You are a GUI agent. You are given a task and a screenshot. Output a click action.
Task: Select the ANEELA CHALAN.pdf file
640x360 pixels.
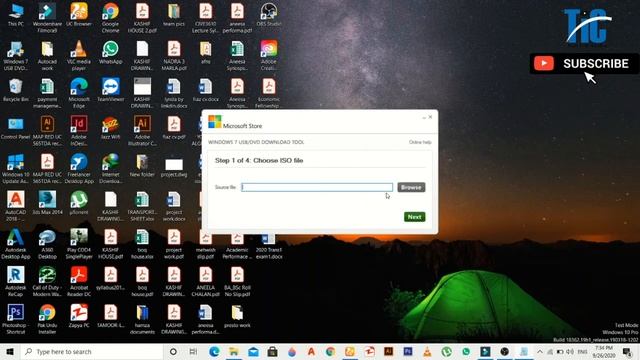click(206, 282)
